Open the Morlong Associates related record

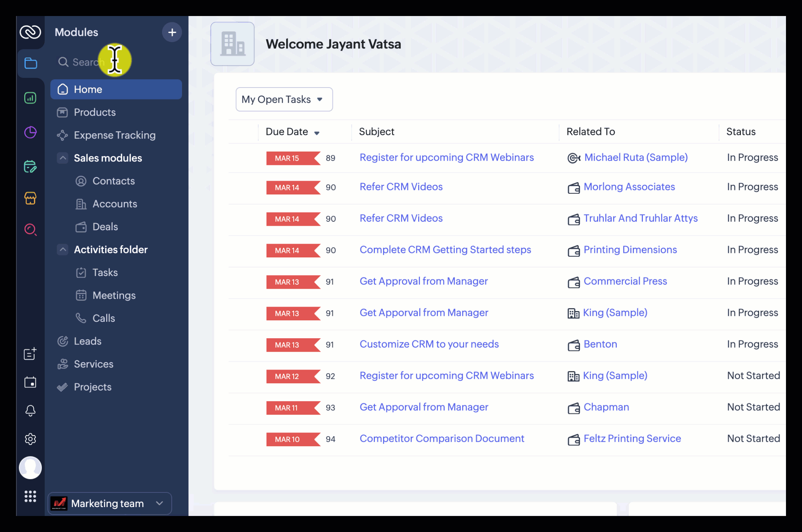(629, 187)
